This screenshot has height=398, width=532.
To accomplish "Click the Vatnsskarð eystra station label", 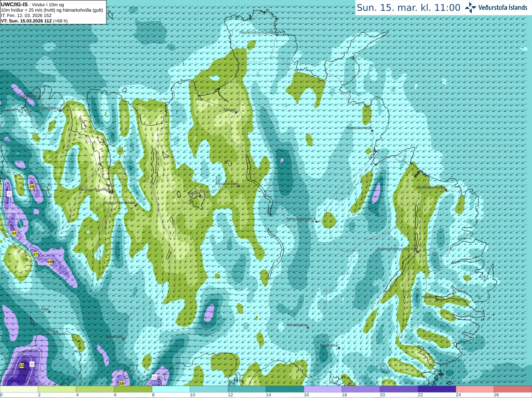I will [x=431, y=187].
